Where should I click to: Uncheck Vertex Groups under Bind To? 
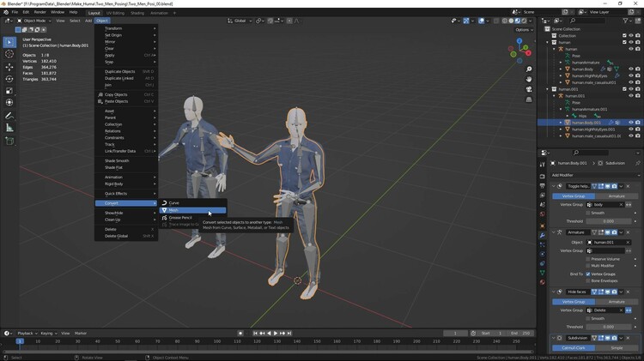588,274
